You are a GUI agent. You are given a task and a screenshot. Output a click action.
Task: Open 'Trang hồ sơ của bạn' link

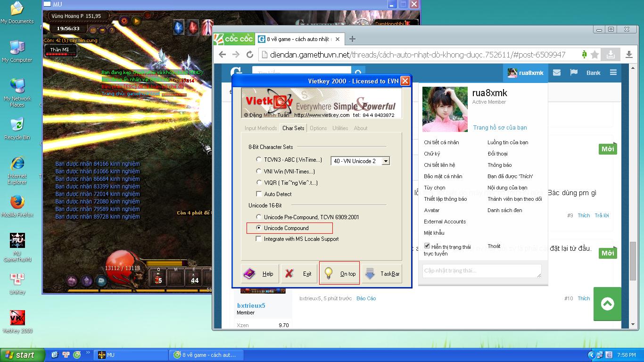pyautogui.click(x=500, y=128)
